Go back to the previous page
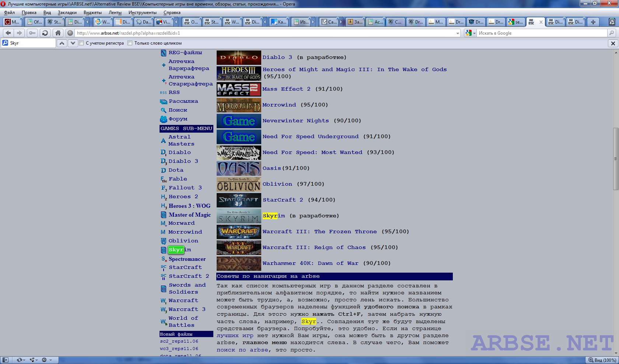619x364 pixels. 8,33
